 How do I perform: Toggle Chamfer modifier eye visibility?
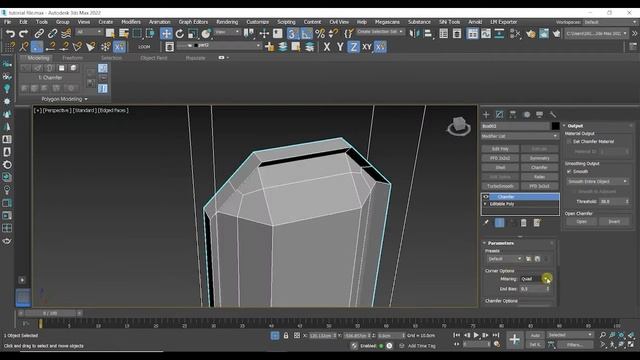(486, 197)
